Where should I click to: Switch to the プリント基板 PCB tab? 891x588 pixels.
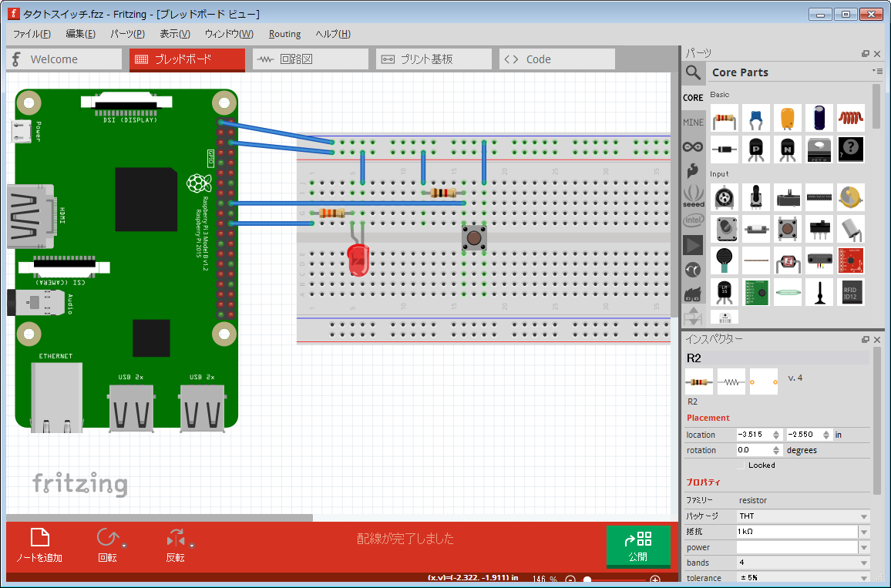tap(434, 59)
